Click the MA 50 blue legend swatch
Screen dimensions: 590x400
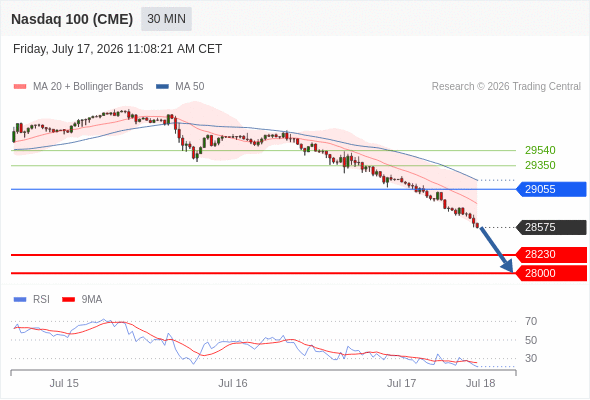[x=162, y=87]
